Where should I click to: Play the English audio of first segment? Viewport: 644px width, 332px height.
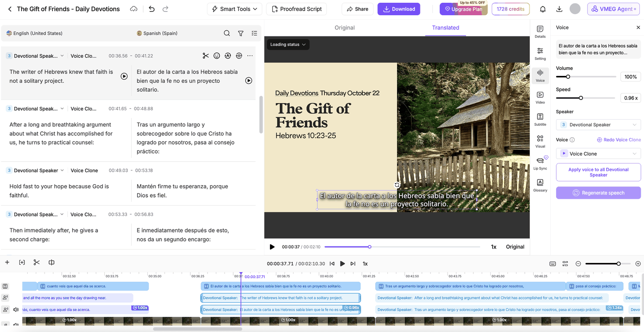coord(124,76)
